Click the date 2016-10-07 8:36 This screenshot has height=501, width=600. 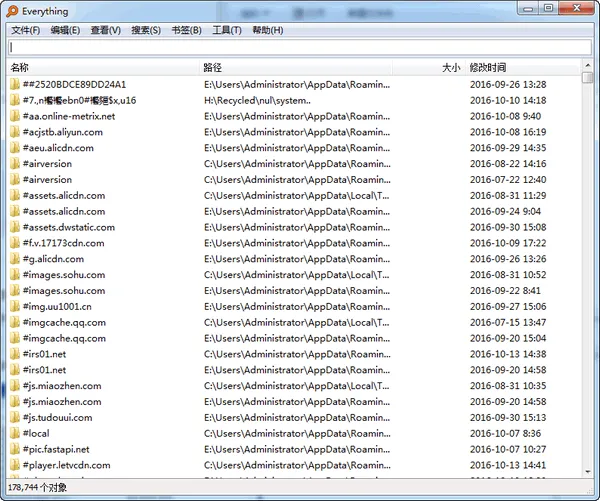[x=505, y=433]
